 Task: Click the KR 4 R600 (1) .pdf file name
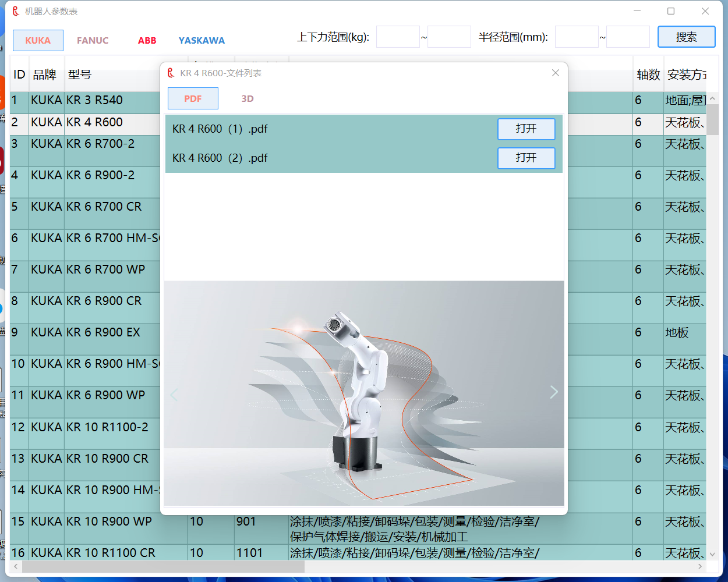click(x=220, y=129)
